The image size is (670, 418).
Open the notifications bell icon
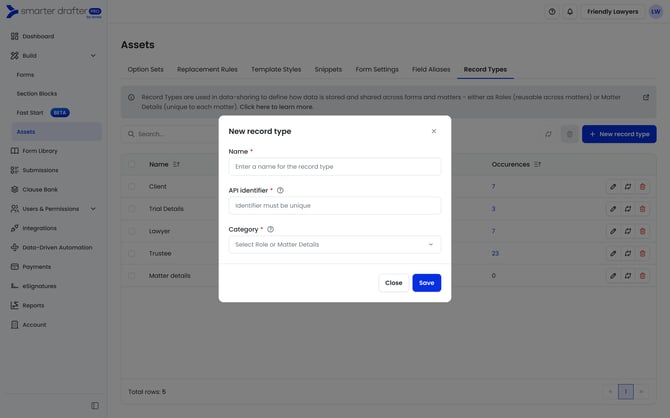pyautogui.click(x=570, y=12)
